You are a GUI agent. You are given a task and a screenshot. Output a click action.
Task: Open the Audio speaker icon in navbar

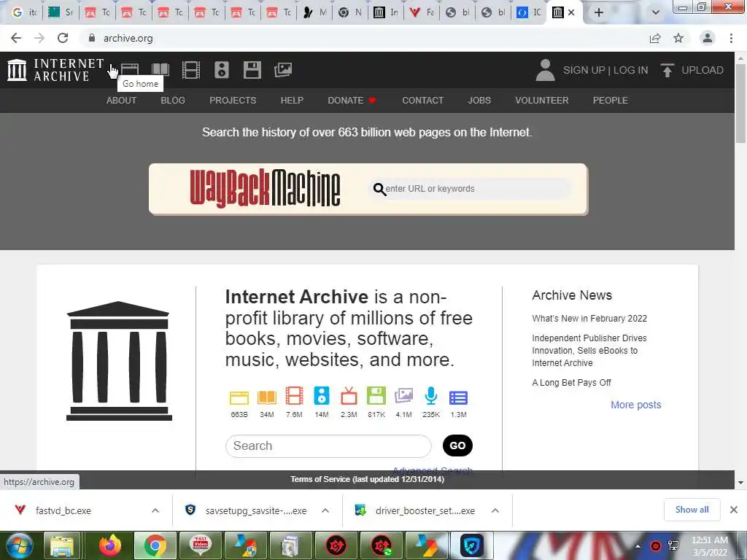point(222,69)
